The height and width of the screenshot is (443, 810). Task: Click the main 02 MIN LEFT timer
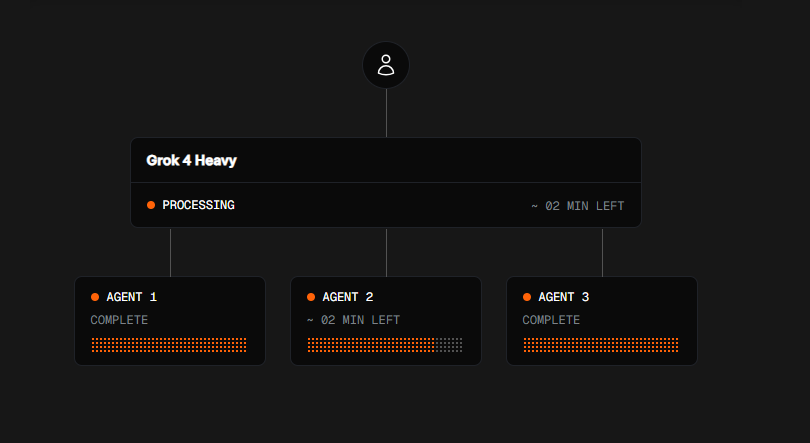tap(578, 206)
